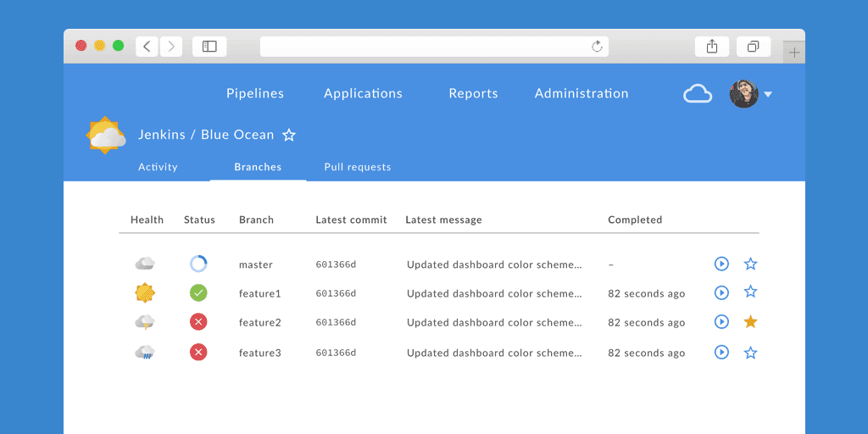Start a run for feature3 branch

[721, 352]
